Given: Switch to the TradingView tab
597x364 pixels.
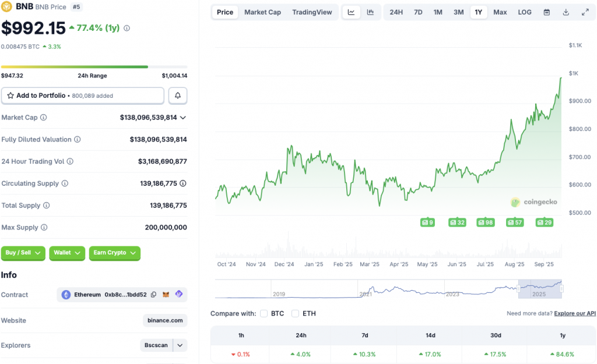Looking at the screenshot, I should (x=312, y=12).
